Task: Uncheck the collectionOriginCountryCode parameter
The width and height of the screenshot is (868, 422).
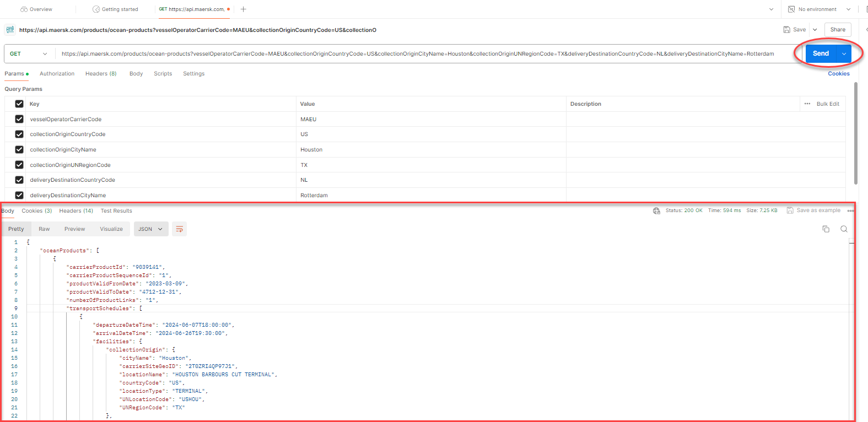Action: (19, 134)
